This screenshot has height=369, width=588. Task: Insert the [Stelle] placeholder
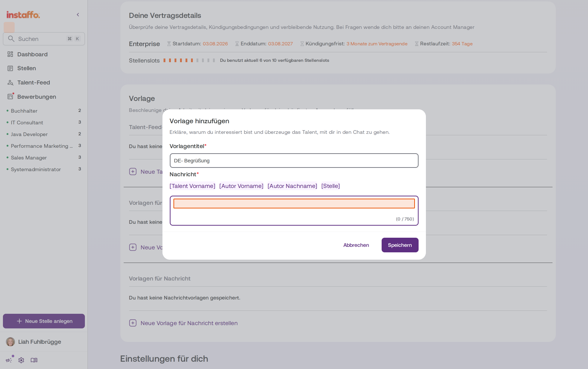tap(330, 186)
